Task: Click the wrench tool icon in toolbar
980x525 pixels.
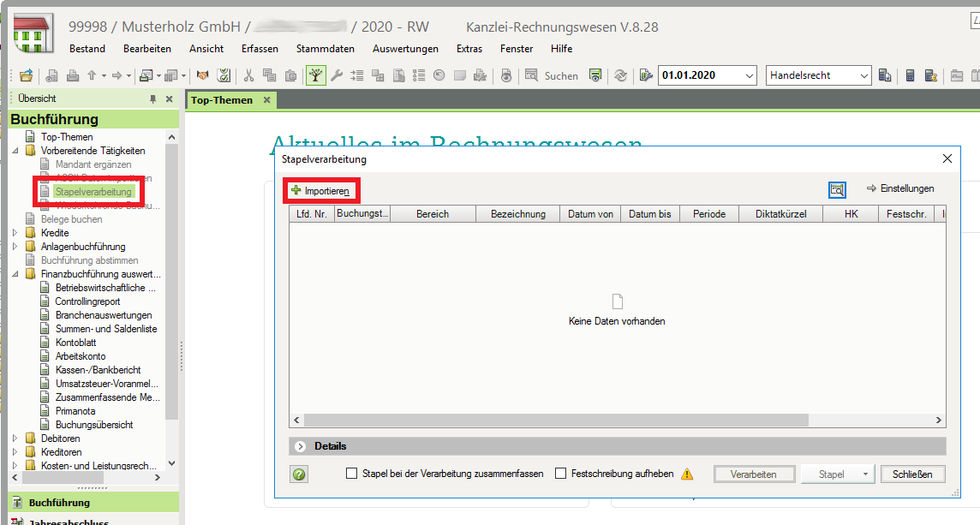Action: coord(336,75)
